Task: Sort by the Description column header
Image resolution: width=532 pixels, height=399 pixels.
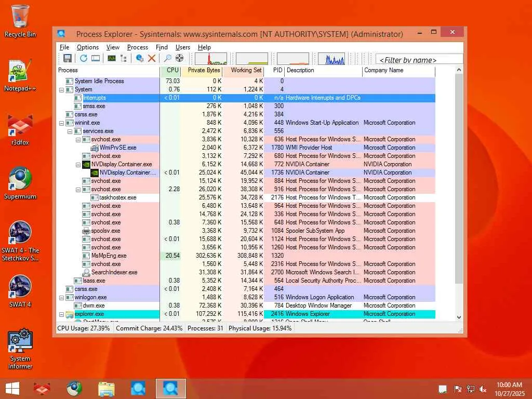Action: pyautogui.click(x=324, y=71)
